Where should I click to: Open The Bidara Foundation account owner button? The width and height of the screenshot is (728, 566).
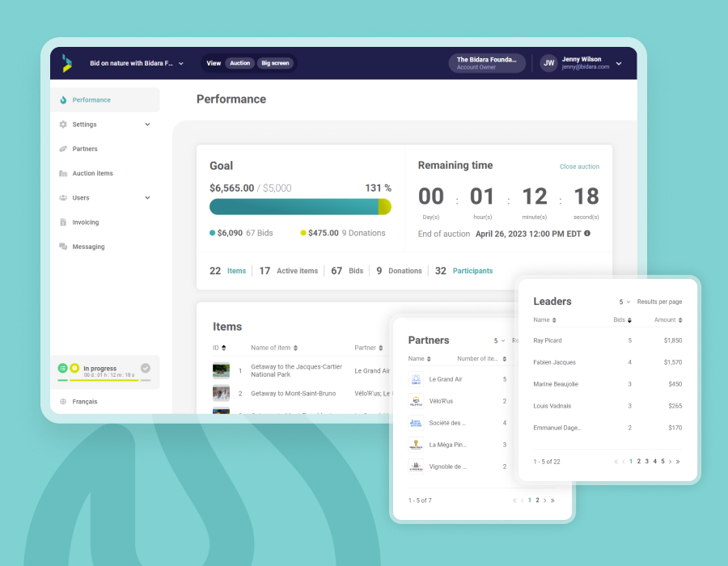[486, 63]
